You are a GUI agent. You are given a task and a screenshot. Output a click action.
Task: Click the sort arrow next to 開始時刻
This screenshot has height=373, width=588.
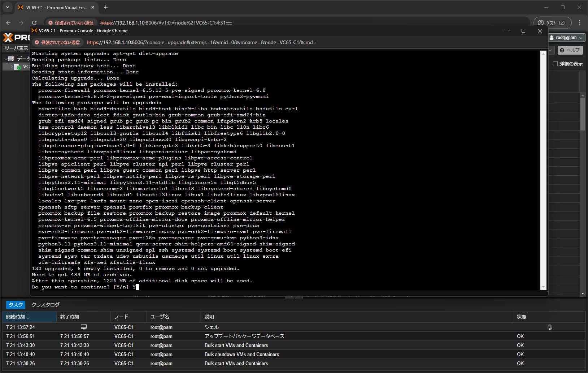coord(28,317)
